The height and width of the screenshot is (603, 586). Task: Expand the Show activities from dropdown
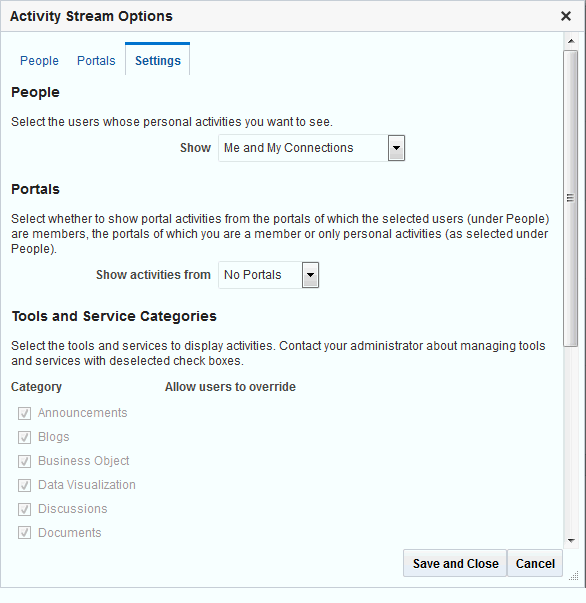tap(310, 275)
